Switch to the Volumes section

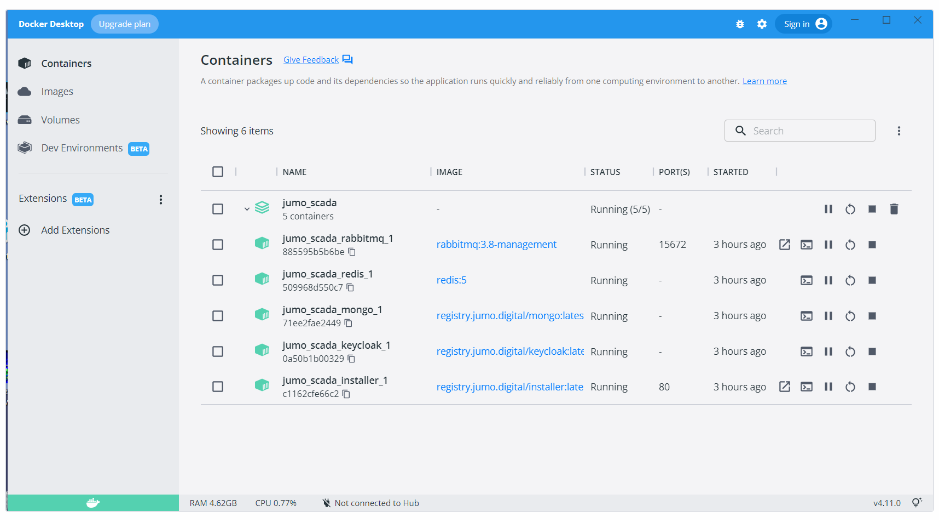(60, 120)
